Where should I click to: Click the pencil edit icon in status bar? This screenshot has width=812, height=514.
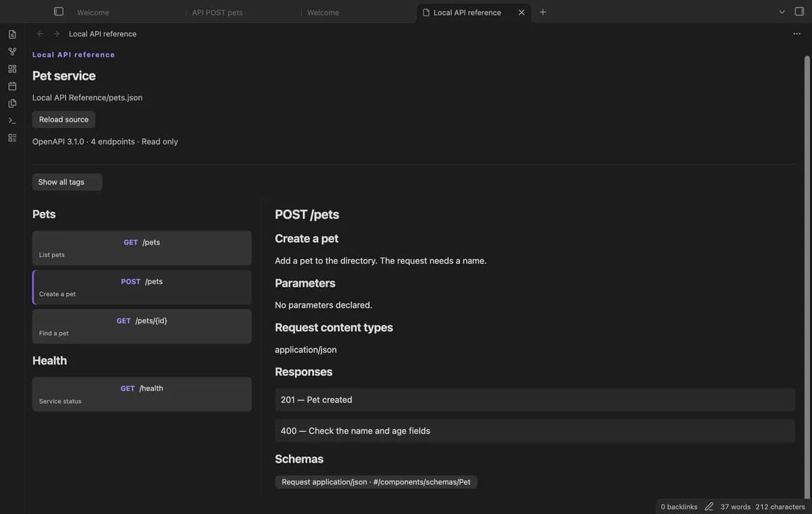[x=709, y=507]
